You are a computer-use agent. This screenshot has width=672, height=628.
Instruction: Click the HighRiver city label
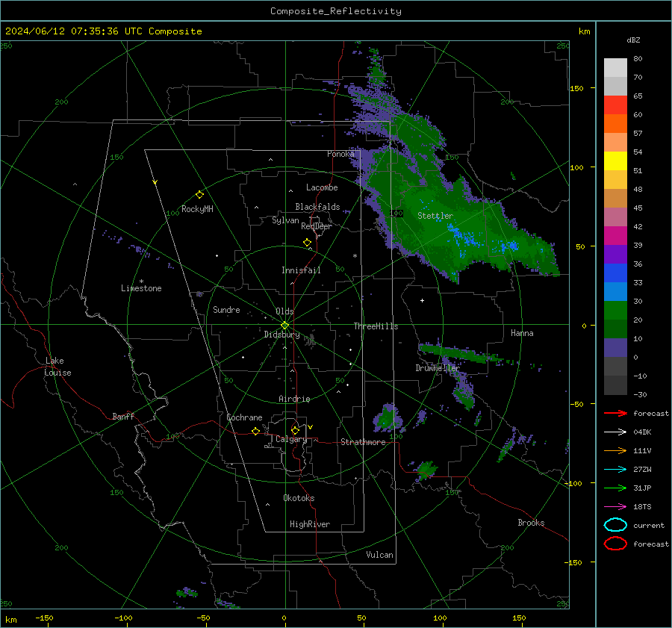click(310, 524)
